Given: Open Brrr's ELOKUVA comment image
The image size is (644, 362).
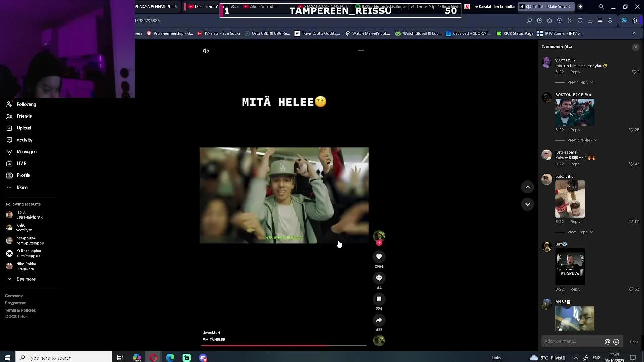Looking at the screenshot, I should click(570, 266).
